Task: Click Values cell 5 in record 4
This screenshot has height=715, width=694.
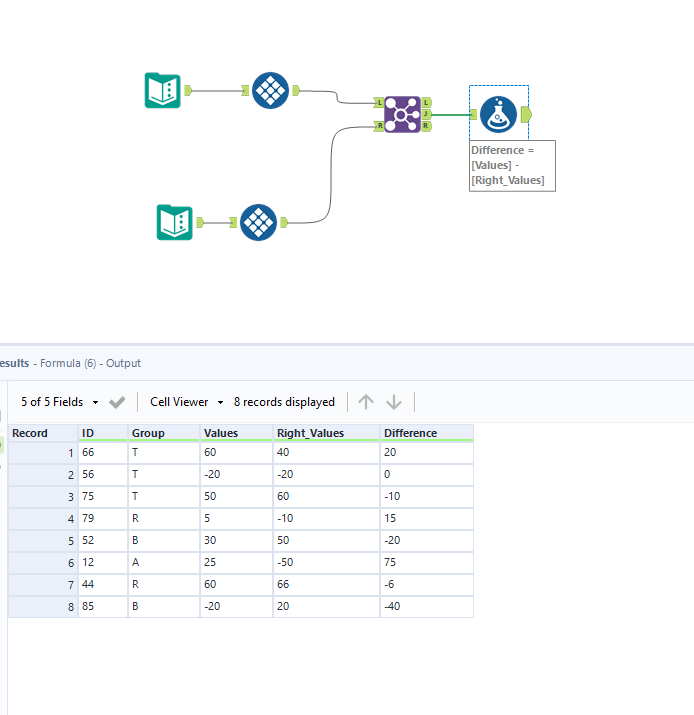Action: pyautogui.click(x=236, y=519)
